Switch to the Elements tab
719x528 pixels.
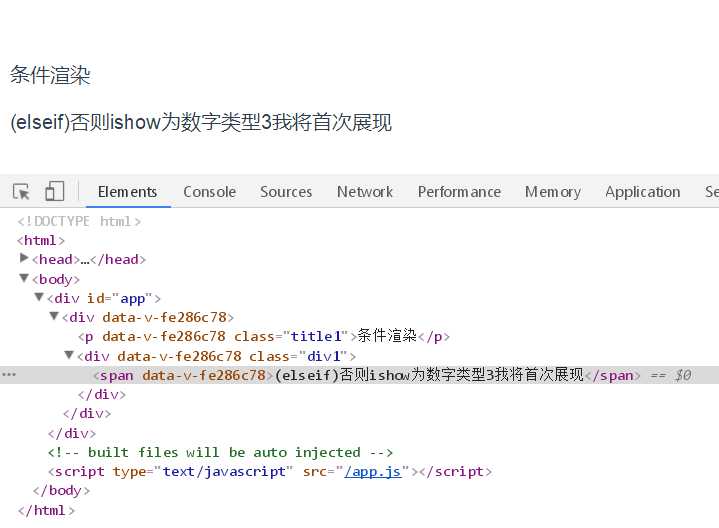point(127,192)
